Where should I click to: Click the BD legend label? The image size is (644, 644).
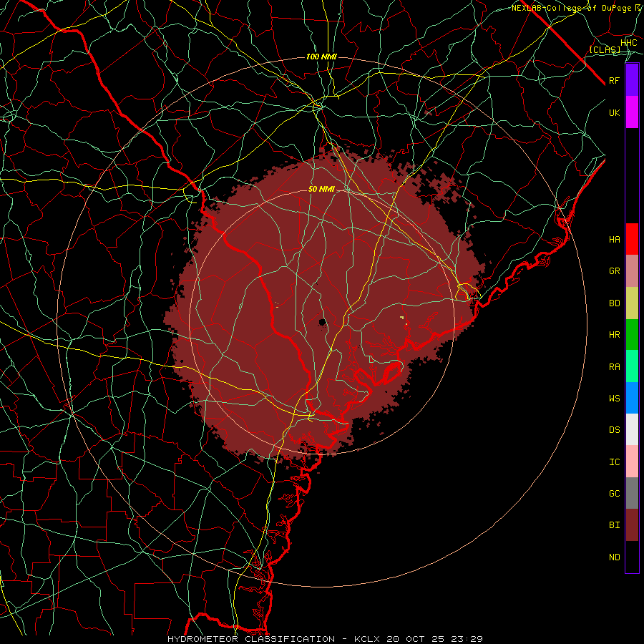tap(615, 303)
